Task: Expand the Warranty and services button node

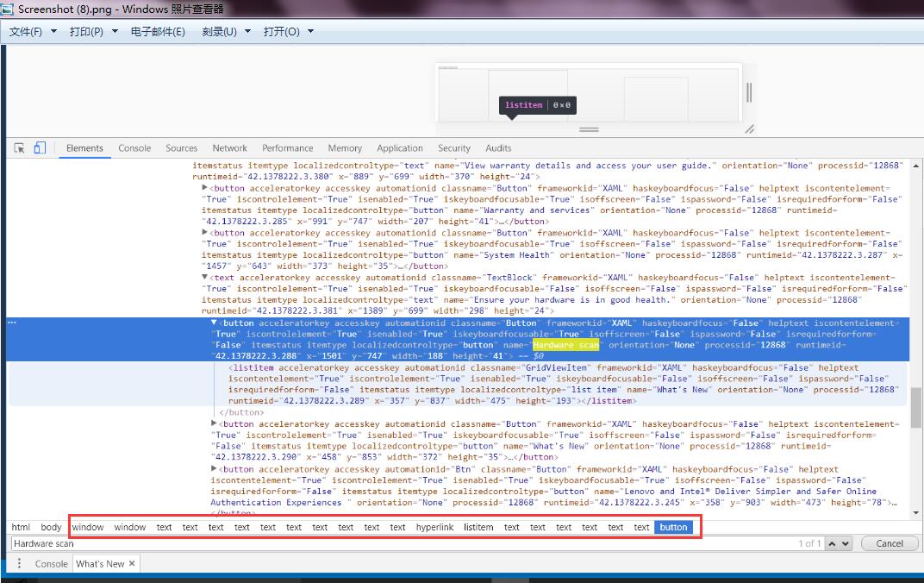Action: [x=204, y=187]
